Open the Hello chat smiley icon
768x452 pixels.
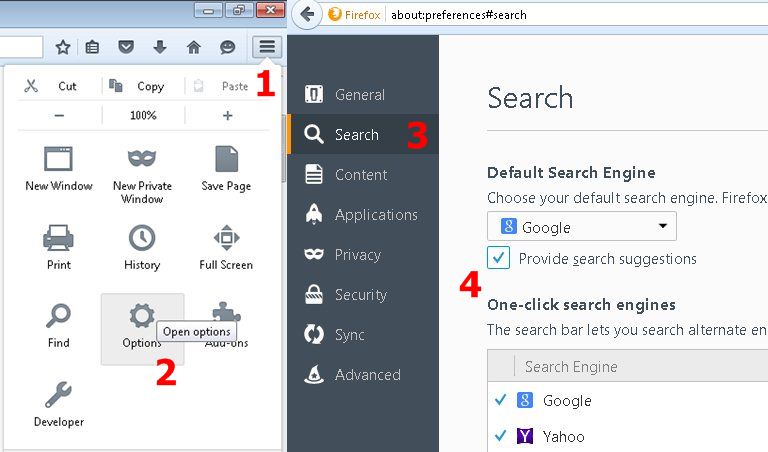coord(227,47)
